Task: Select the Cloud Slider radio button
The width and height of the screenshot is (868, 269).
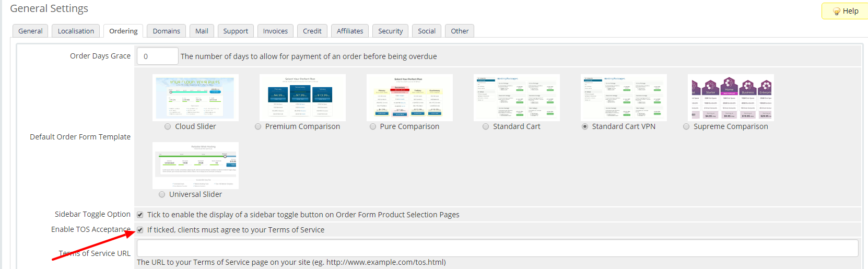Action: point(168,126)
